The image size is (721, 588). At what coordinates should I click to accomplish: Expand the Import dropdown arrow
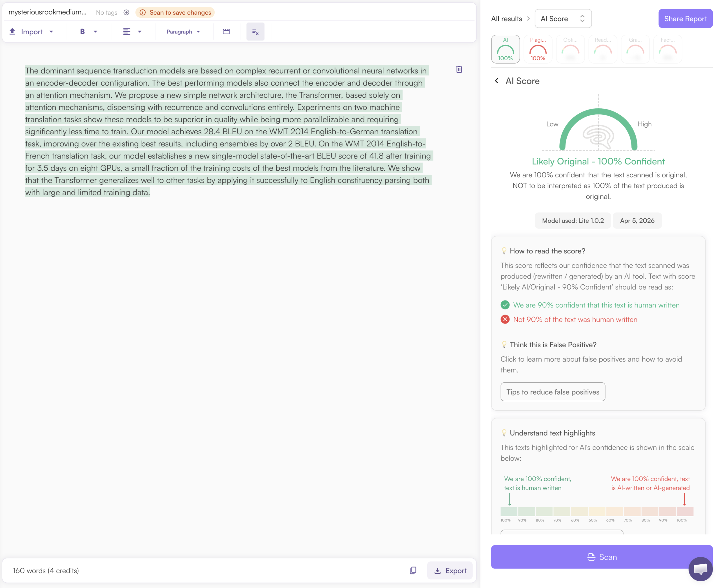point(52,32)
